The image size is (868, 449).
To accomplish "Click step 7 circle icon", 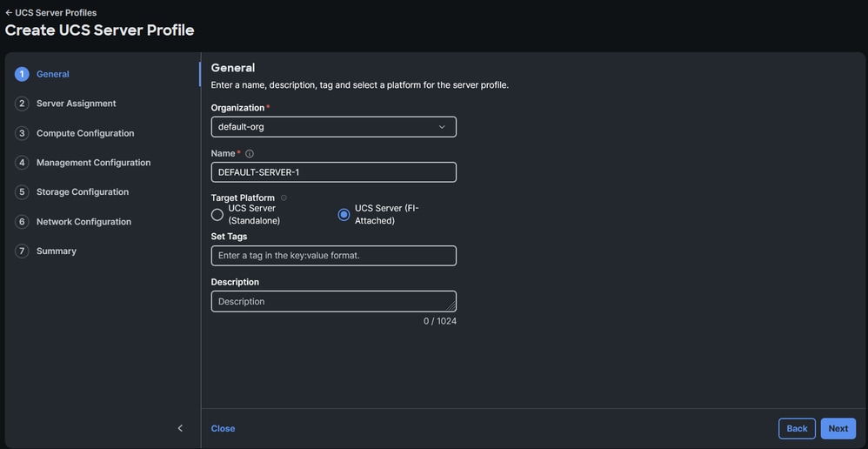I will (x=22, y=251).
